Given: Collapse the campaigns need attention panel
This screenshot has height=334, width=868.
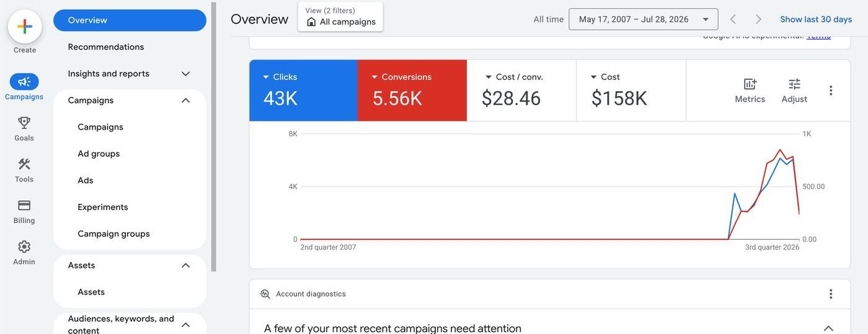Looking at the screenshot, I should 828,328.
